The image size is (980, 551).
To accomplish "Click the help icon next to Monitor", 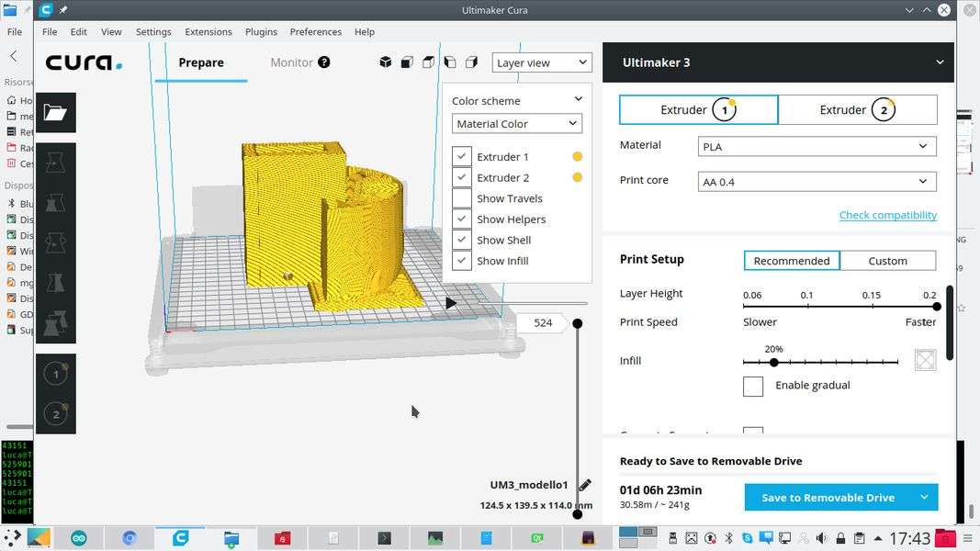I will pyautogui.click(x=323, y=62).
